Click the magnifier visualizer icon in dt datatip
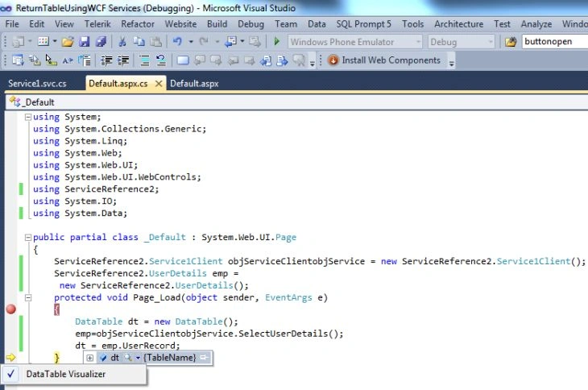The image size is (588, 390). click(128, 358)
